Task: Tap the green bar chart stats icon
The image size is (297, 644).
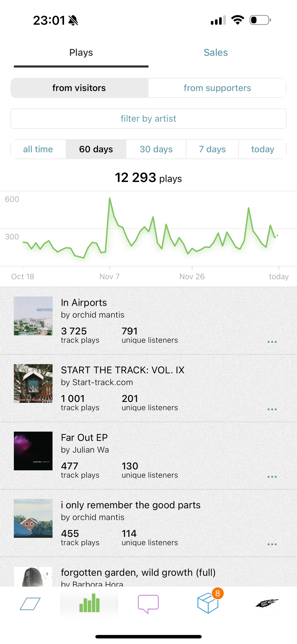Action: tap(89, 603)
